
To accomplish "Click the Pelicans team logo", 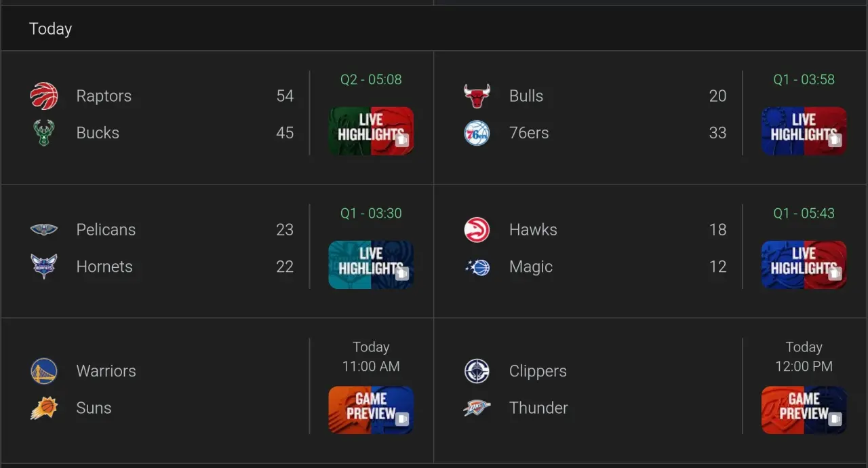I will pyautogui.click(x=44, y=230).
